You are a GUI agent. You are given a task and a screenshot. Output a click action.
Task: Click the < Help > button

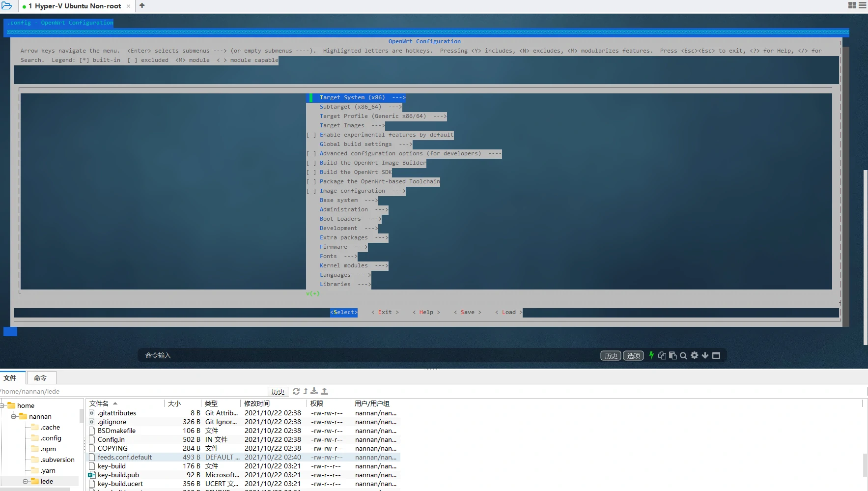[x=426, y=312]
